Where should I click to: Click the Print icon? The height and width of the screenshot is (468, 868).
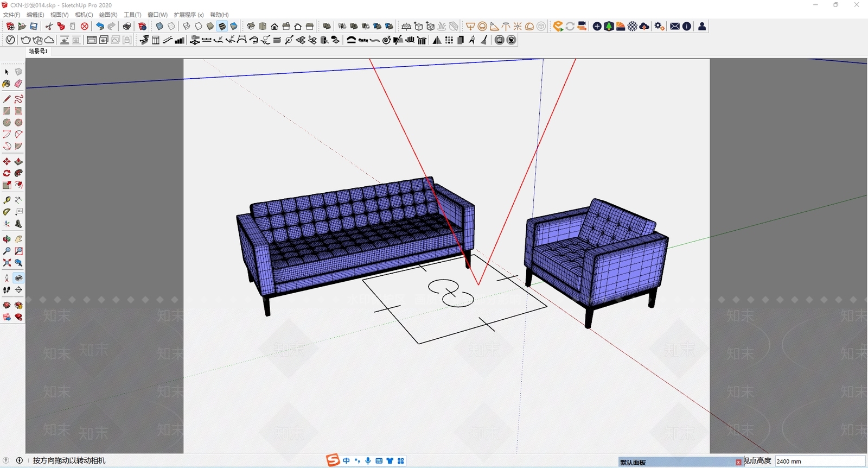(127, 26)
